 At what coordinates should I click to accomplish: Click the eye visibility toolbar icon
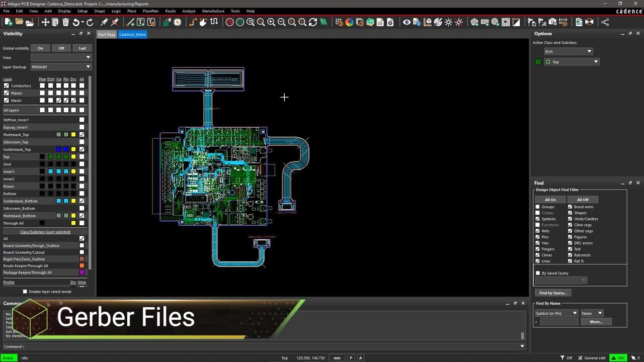pos(407,22)
